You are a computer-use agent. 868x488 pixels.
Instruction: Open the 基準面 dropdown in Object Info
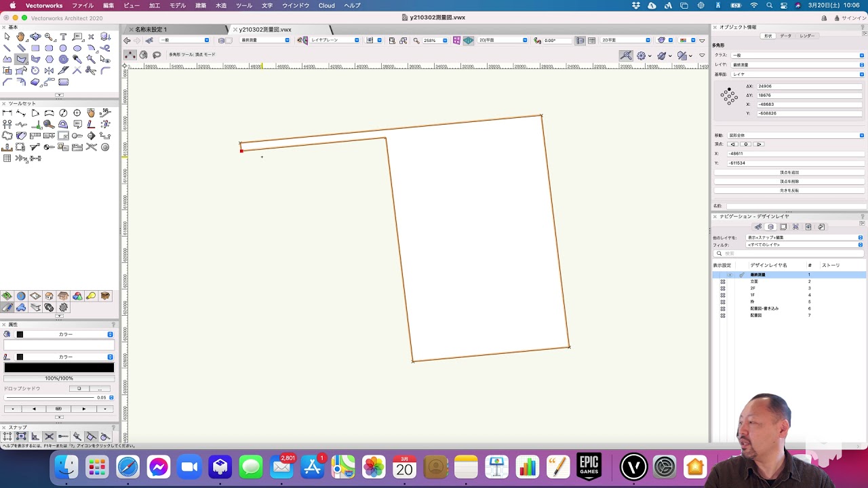click(797, 74)
